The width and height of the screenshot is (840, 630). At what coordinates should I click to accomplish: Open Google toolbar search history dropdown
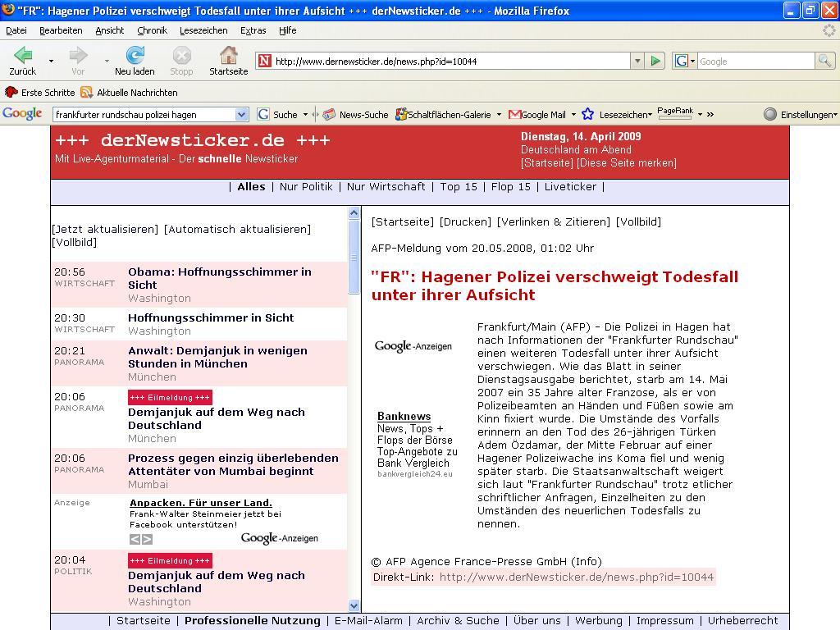click(x=242, y=114)
